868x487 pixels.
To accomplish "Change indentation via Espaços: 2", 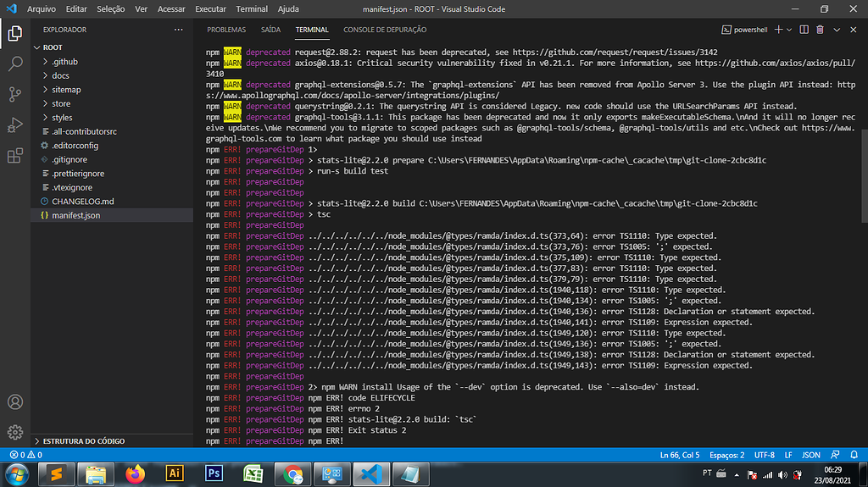I will click(x=726, y=455).
